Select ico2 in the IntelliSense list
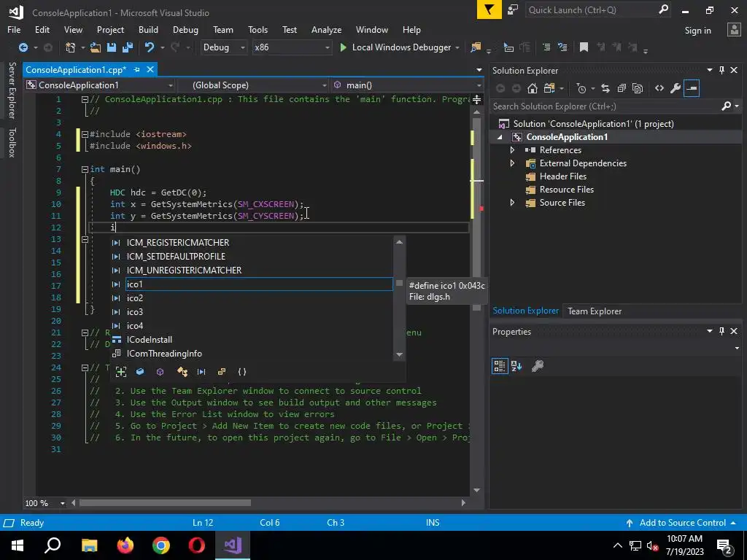 [259, 298]
